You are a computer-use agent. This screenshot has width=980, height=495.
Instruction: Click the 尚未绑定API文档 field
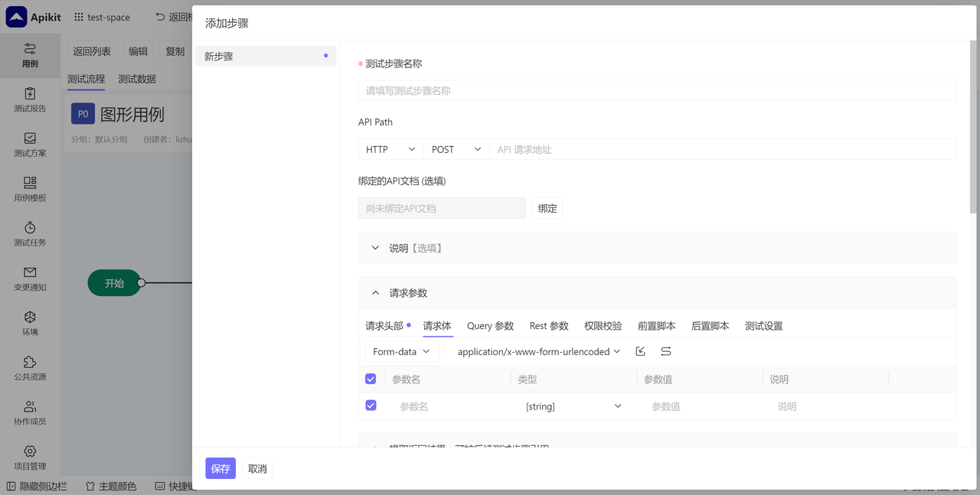click(x=442, y=208)
